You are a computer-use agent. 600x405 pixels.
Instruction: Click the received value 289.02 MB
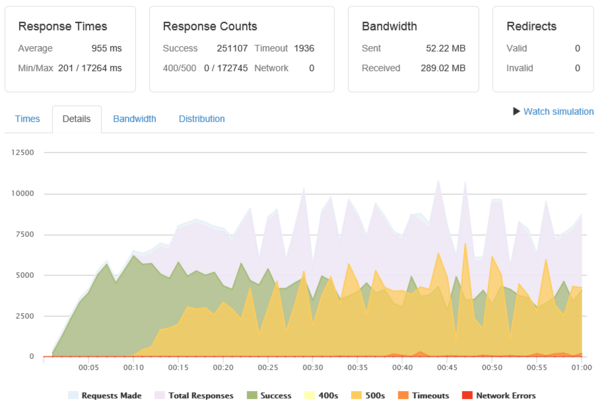coord(443,68)
